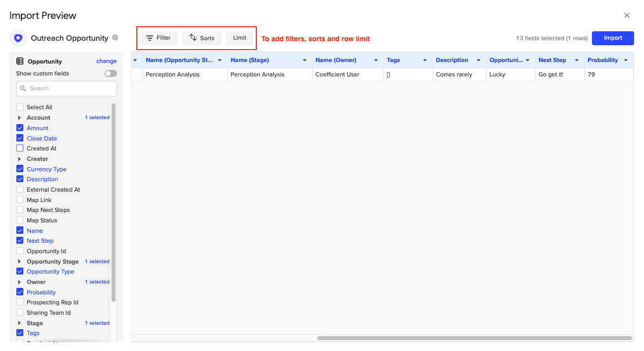Uncheck the Amount field
The height and width of the screenshot is (351, 644).
click(20, 128)
